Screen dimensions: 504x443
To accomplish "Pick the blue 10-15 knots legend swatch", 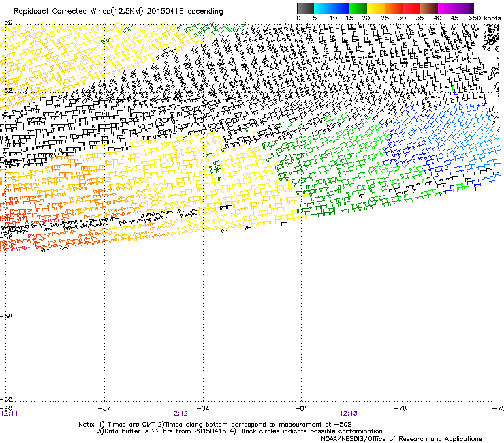I will coord(341,8).
